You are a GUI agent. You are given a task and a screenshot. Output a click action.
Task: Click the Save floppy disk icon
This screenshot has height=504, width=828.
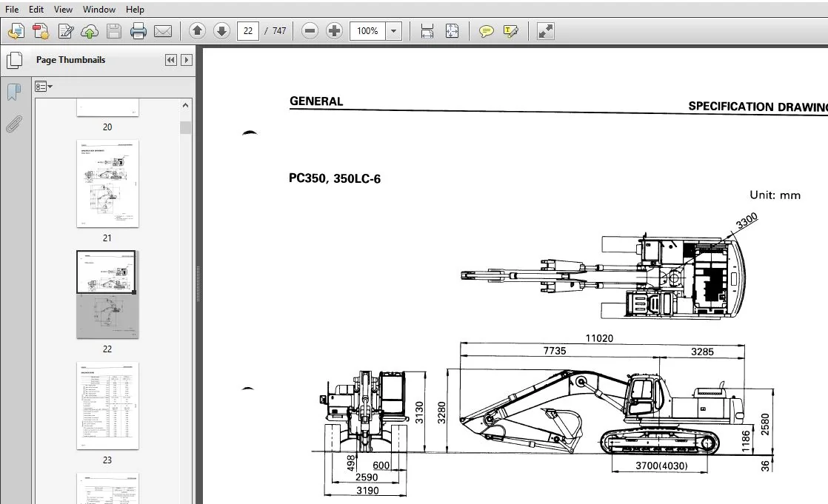tap(113, 31)
